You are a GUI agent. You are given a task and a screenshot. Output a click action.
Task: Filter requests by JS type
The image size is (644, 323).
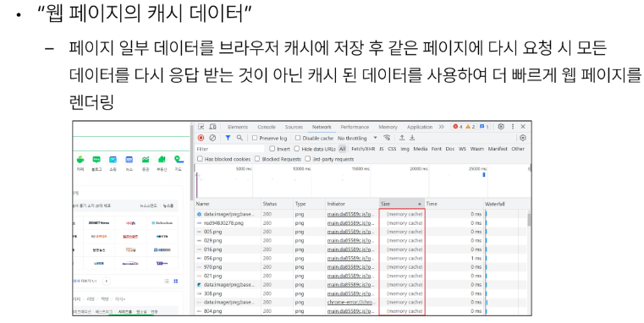click(x=381, y=149)
